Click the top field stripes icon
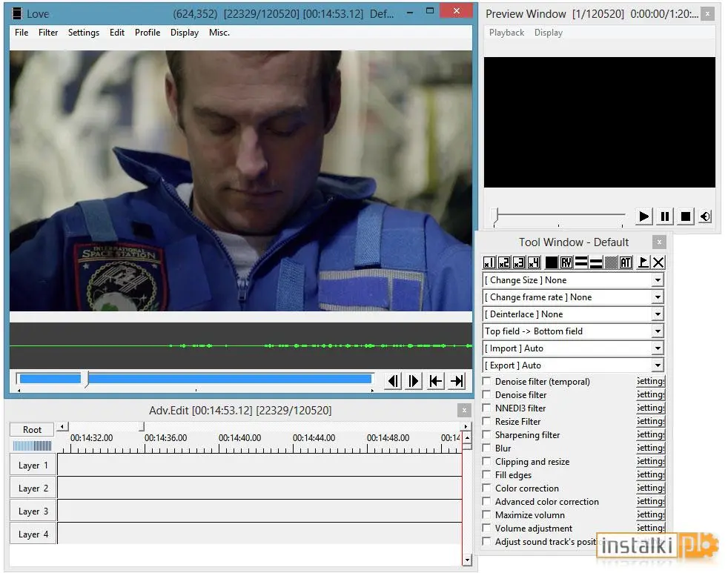 click(580, 263)
